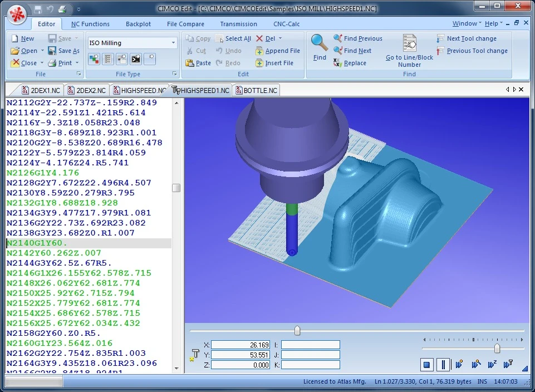Expand the Del dropdown arrow

click(x=280, y=38)
